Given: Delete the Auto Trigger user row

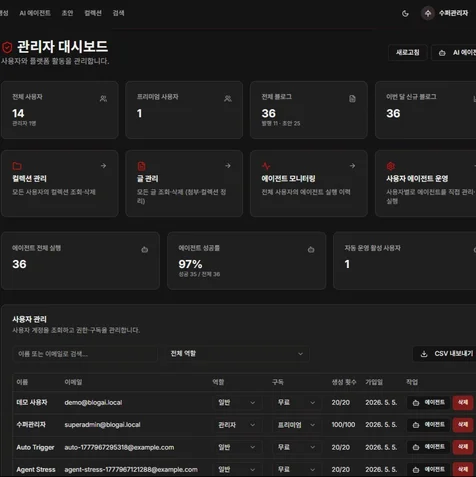Looking at the screenshot, I should coord(463,447).
